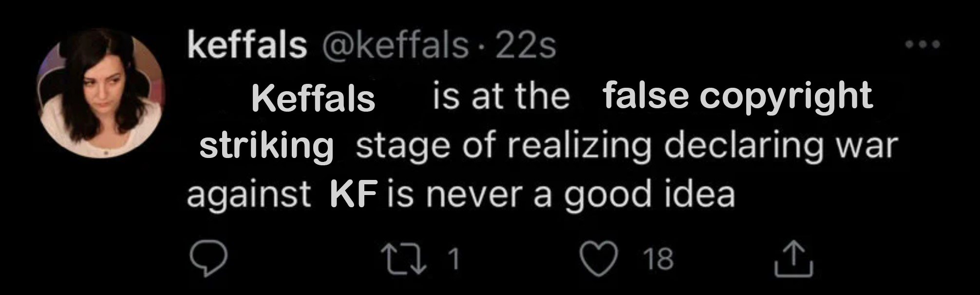The width and height of the screenshot is (980, 295).
Task: Click the words is at the
Action: tap(501, 96)
